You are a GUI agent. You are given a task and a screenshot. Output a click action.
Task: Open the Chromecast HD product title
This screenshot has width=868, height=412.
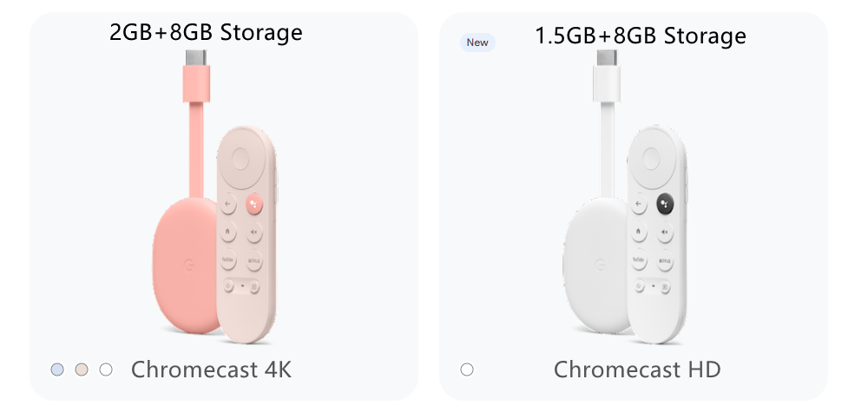[636, 369]
